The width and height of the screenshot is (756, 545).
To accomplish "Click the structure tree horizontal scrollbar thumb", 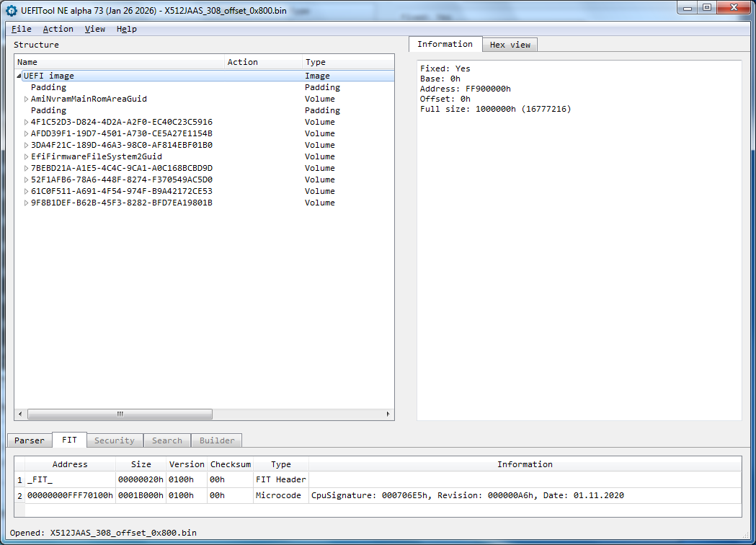I will 120,415.
